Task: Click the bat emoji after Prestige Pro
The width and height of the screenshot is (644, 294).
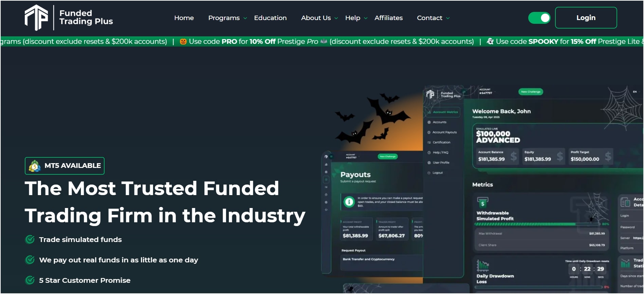Action: 324,41
